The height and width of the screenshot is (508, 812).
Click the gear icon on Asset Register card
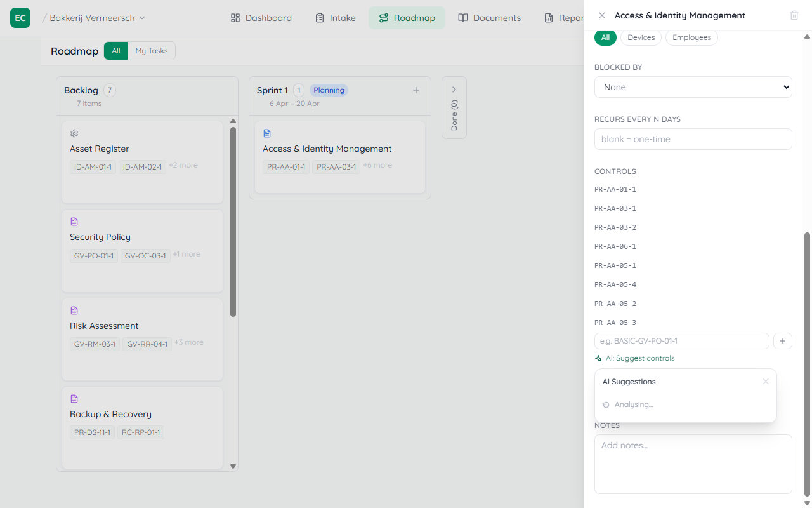click(74, 133)
